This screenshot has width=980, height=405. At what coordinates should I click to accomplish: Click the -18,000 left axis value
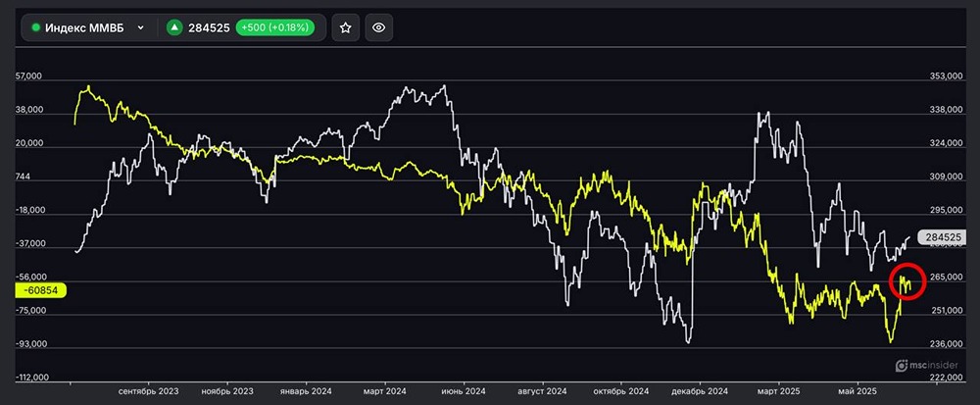pyautogui.click(x=29, y=211)
